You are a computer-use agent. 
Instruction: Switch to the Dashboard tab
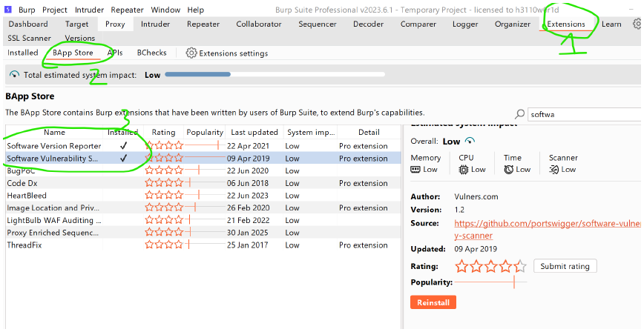pos(28,24)
